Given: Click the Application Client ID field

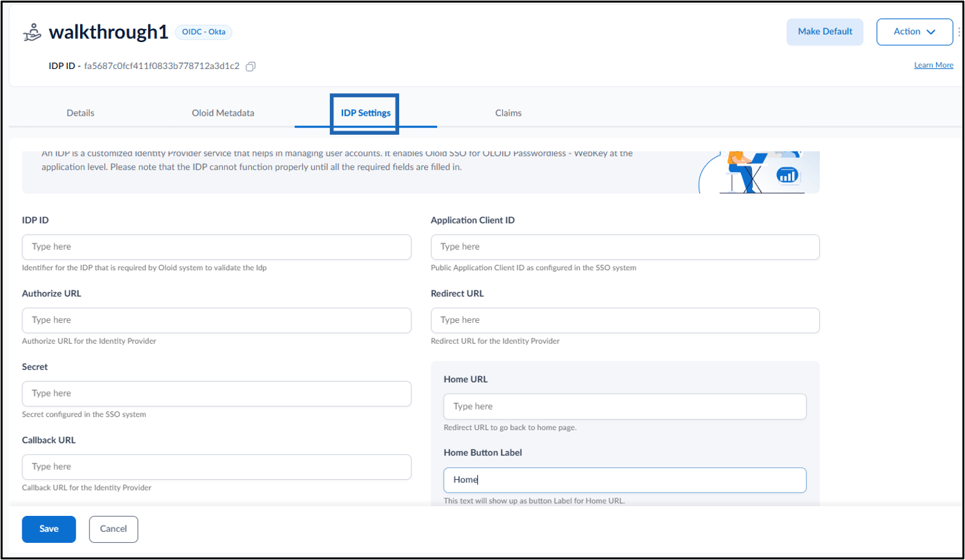Looking at the screenshot, I should pos(625,247).
